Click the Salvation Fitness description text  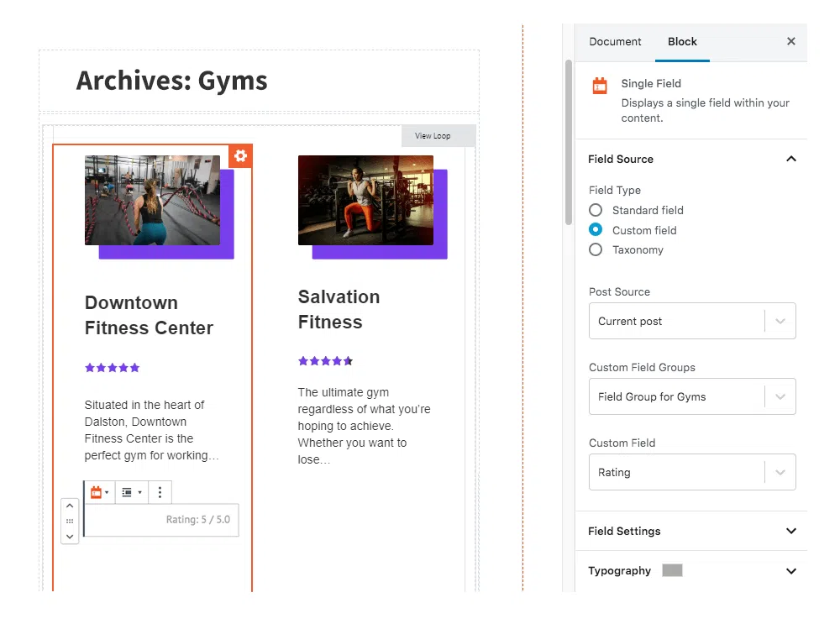pos(365,426)
